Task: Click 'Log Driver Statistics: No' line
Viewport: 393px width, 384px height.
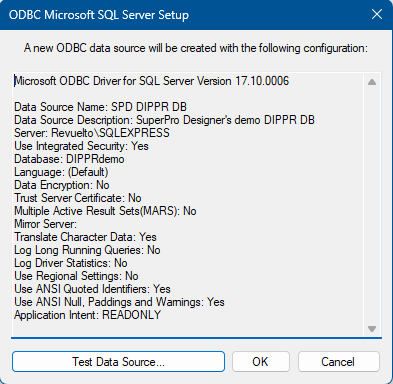Action: point(71,263)
